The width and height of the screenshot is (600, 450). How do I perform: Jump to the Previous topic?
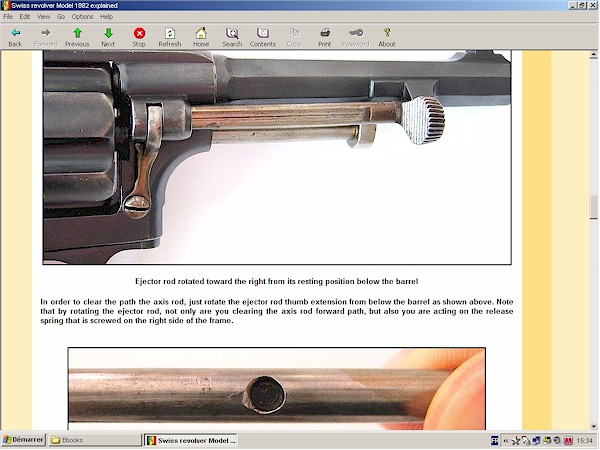[x=77, y=38]
